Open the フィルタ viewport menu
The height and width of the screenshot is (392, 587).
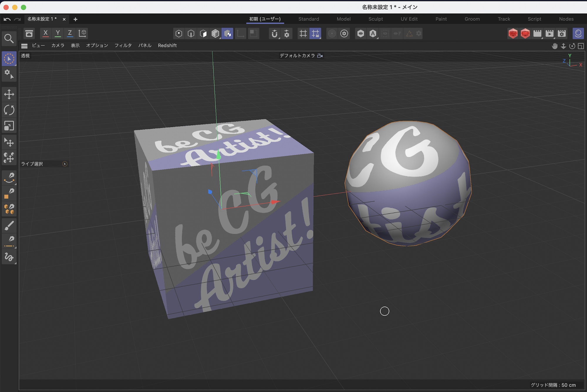(123, 45)
